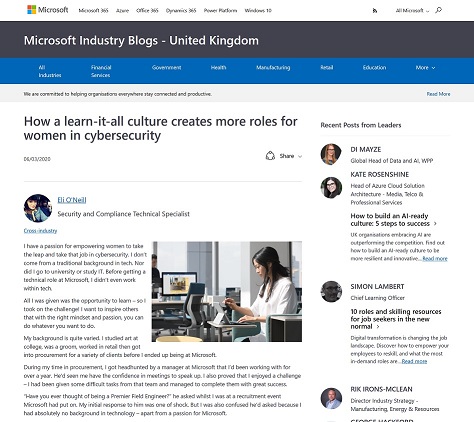Click Kate Rosenshine's avatar

[x=331, y=187]
